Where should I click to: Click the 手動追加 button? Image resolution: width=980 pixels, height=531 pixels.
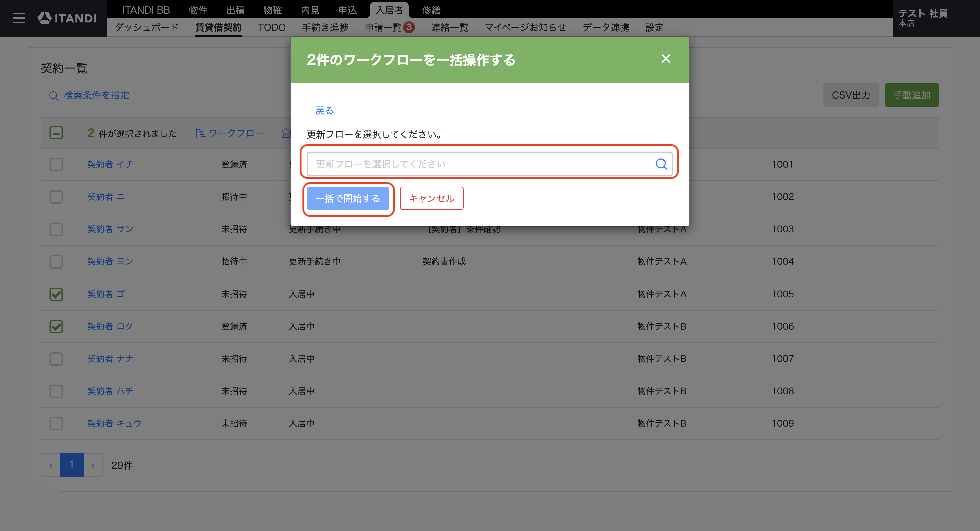pos(912,95)
